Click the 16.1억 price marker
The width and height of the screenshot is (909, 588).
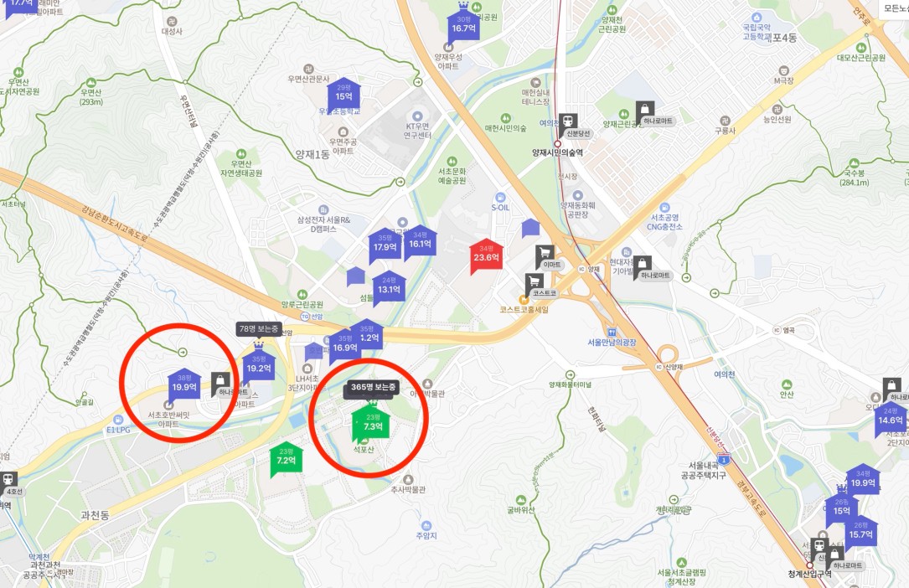pyautogui.click(x=421, y=241)
